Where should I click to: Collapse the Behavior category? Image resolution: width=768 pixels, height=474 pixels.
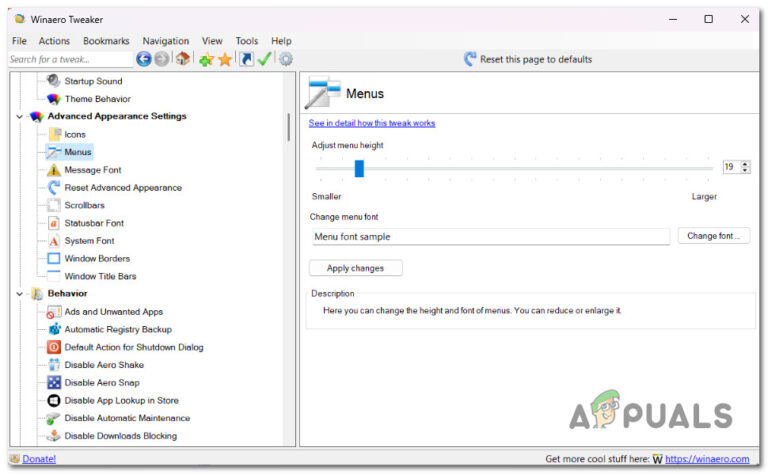tap(20, 294)
